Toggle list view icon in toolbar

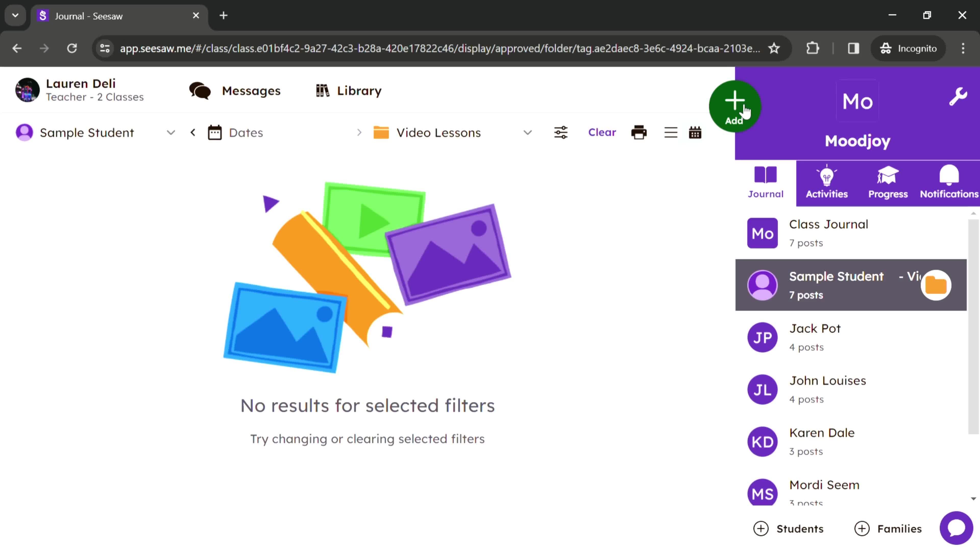[670, 133]
